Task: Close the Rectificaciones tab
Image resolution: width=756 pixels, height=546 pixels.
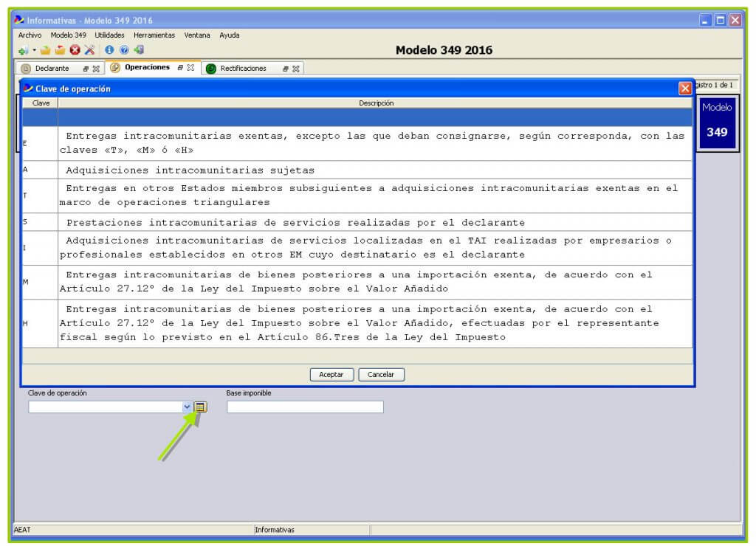Action: point(295,69)
